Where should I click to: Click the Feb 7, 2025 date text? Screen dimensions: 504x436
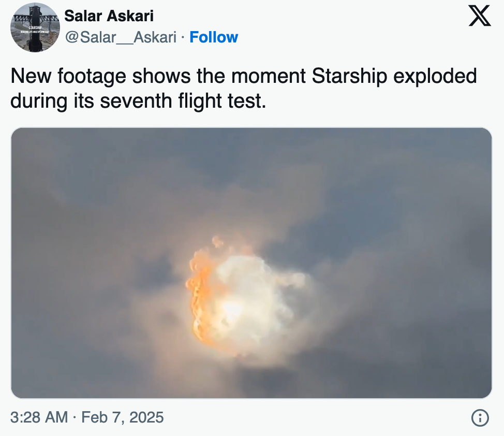click(123, 417)
